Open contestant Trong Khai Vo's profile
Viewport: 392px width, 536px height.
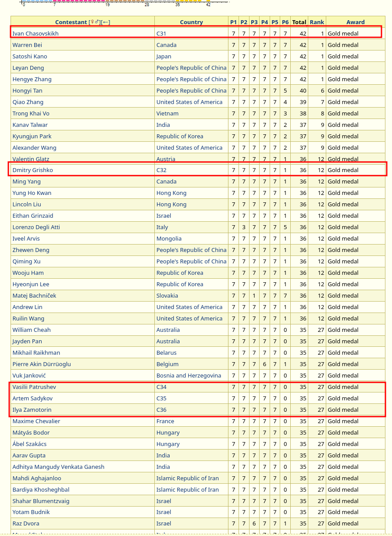tap(31, 113)
